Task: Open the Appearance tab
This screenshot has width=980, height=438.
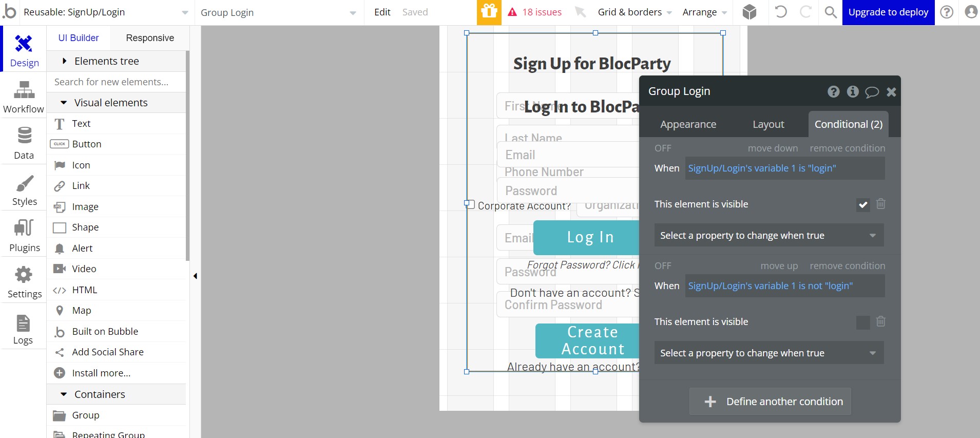Action: [x=688, y=124]
